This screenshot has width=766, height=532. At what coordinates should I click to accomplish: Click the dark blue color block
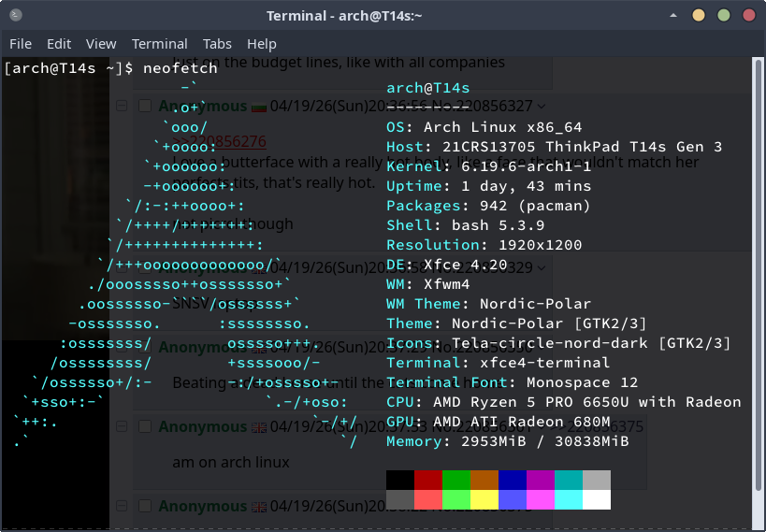tap(513, 480)
